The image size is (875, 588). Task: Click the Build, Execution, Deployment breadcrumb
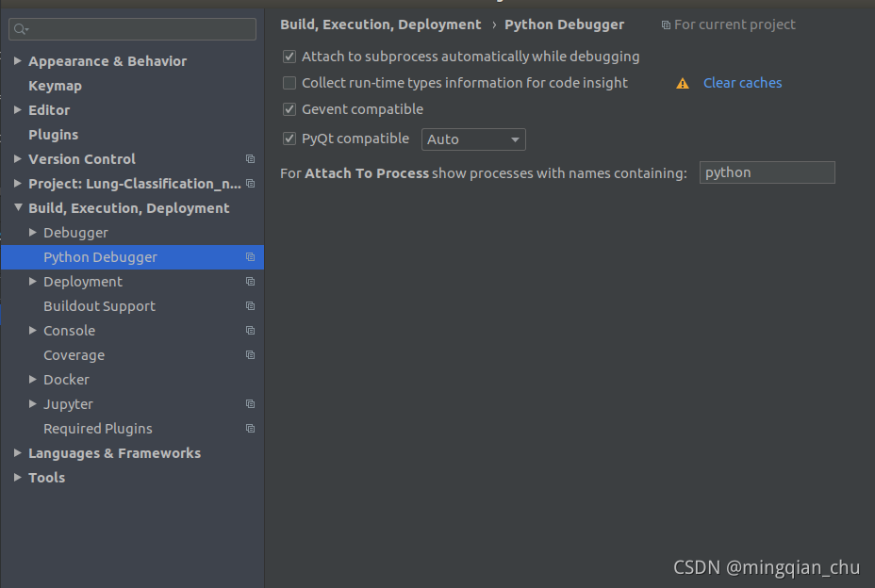380,24
